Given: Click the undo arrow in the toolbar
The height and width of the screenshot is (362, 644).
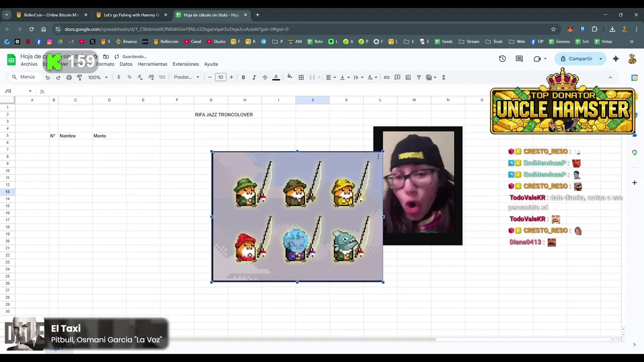Looking at the screenshot, I should [x=47, y=77].
